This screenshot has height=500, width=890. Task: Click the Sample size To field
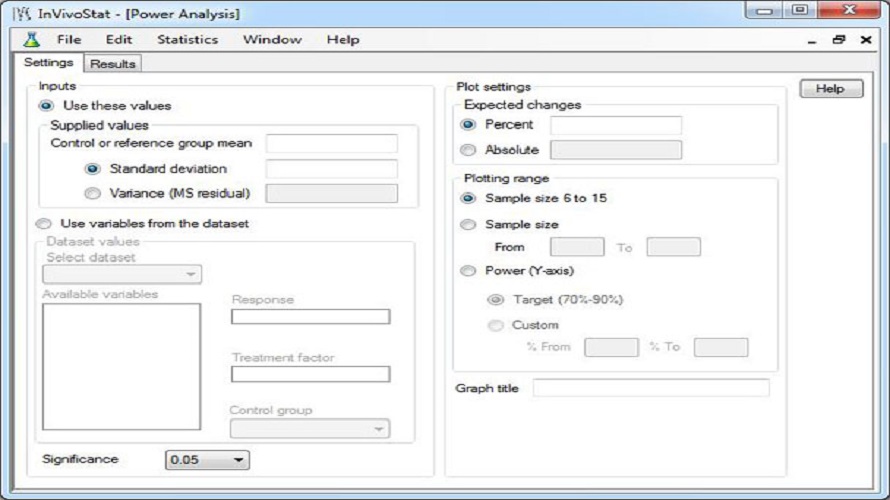pyautogui.click(x=674, y=247)
